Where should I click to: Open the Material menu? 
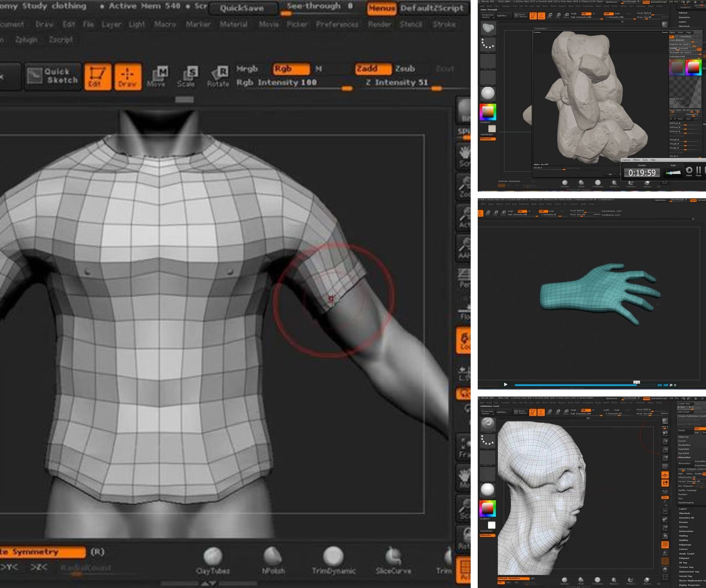(234, 24)
